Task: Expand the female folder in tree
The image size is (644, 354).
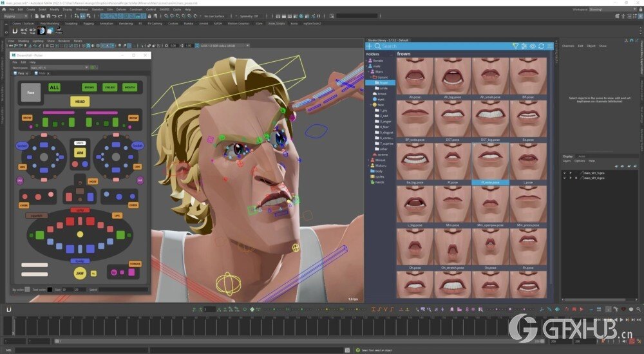Action: 368,61
